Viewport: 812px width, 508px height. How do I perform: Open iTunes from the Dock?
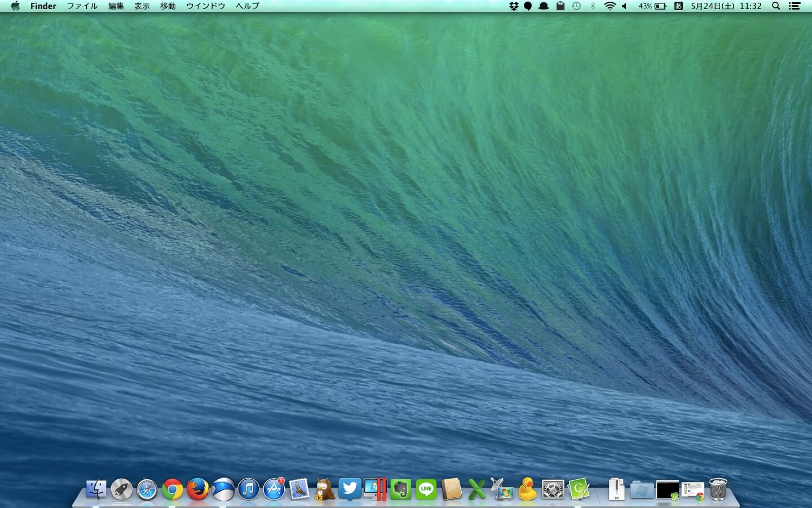[x=248, y=489]
